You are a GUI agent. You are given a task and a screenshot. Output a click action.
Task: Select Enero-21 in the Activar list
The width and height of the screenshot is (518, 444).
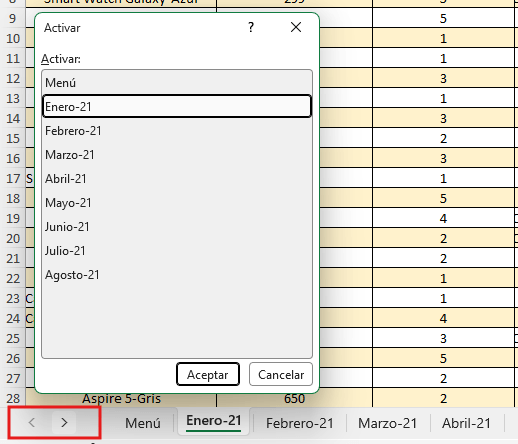coord(177,106)
